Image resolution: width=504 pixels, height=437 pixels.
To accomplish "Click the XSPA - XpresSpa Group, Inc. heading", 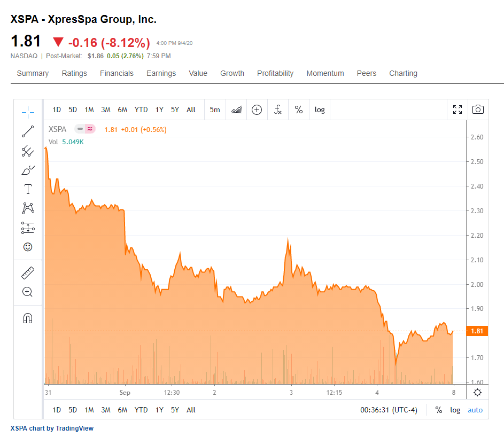I will coord(83,19).
